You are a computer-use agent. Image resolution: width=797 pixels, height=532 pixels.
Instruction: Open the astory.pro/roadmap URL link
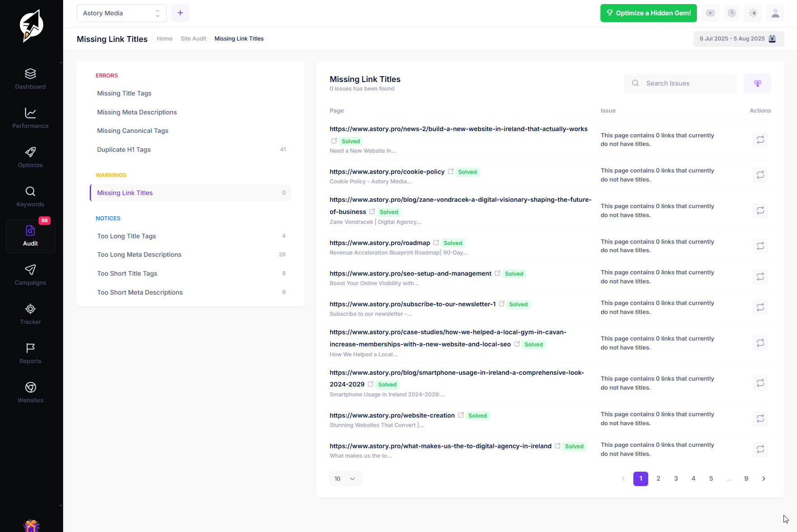pyautogui.click(x=380, y=243)
